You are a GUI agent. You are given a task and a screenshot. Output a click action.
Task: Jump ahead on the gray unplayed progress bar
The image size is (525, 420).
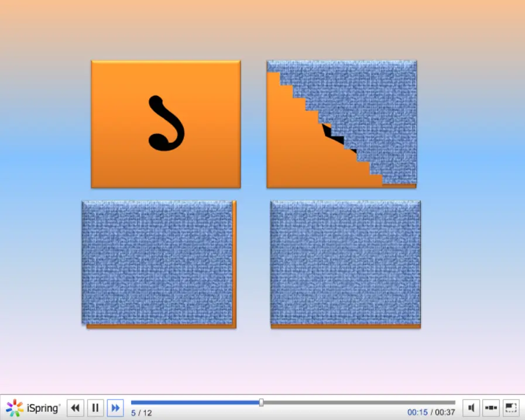click(359, 402)
